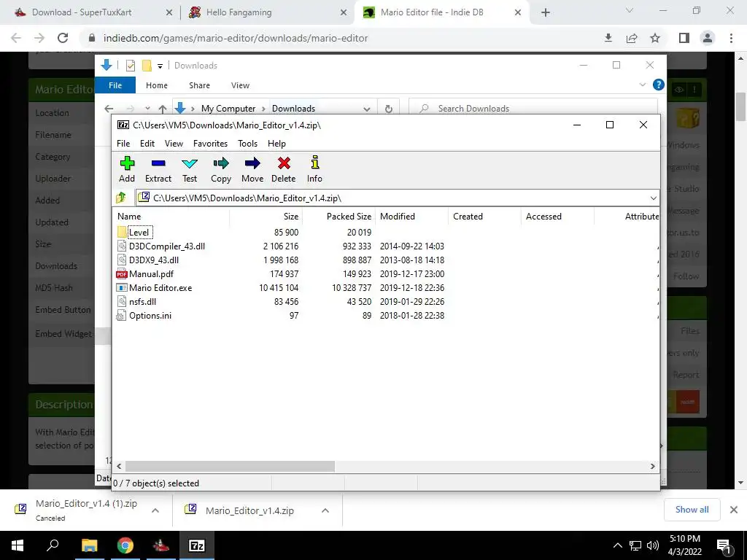Bookmark this page with star icon

(655, 38)
